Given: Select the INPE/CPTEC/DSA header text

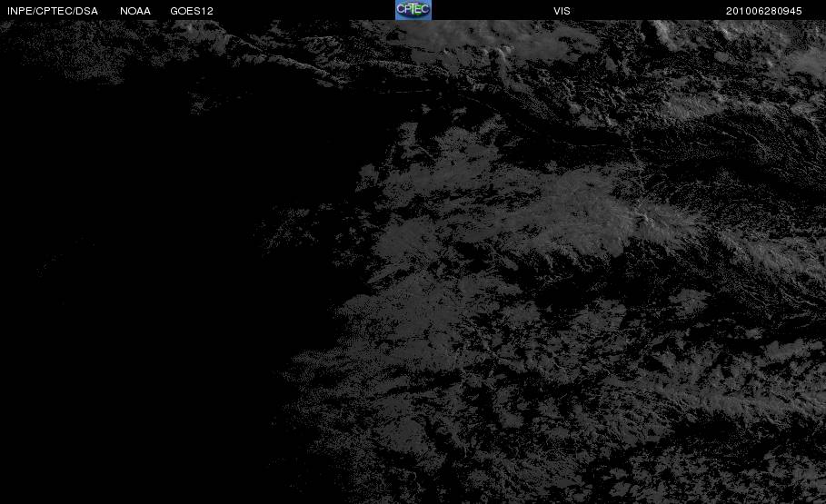Looking at the screenshot, I should coord(53,11).
